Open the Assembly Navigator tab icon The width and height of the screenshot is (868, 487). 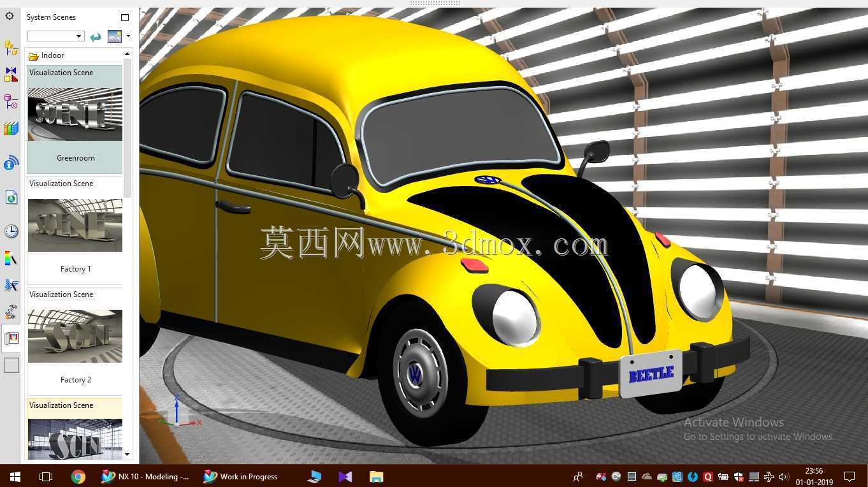[11, 47]
